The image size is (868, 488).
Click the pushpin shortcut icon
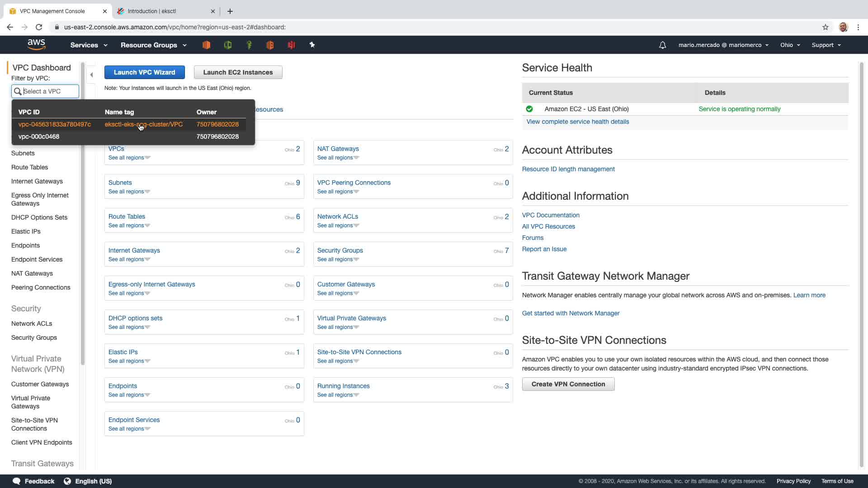pyautogui.click(x=312, y=45)
